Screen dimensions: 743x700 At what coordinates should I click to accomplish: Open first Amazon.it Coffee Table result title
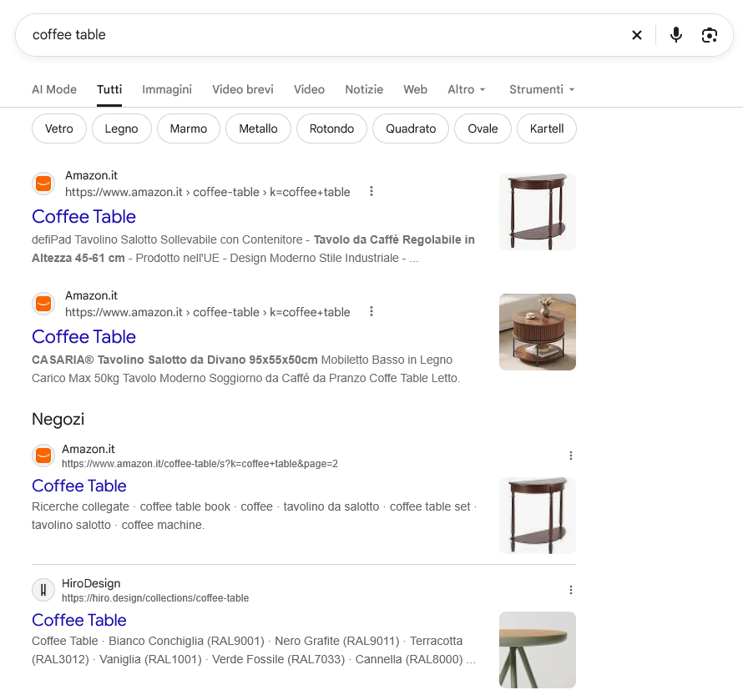coord(83,217)
